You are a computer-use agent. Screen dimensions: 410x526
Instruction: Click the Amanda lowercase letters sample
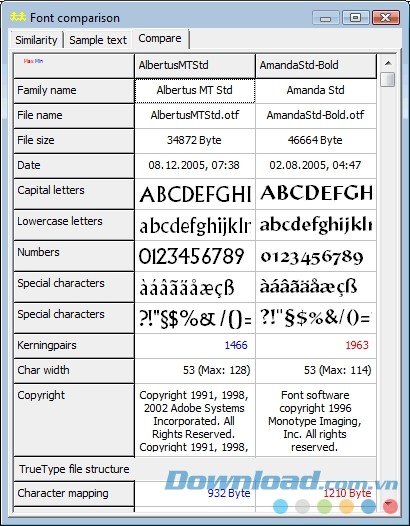click(316, 225)
